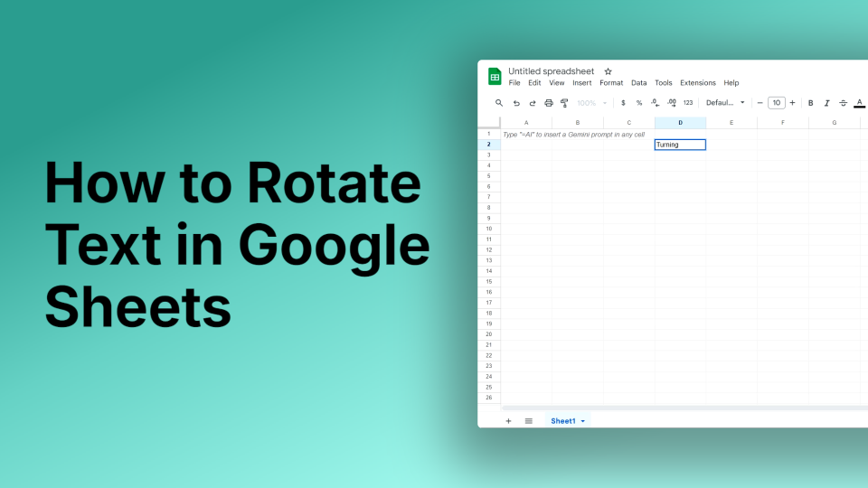Open the zoom 100% dropdown
The width and height of the screenshot is (868, 488).
591,103
